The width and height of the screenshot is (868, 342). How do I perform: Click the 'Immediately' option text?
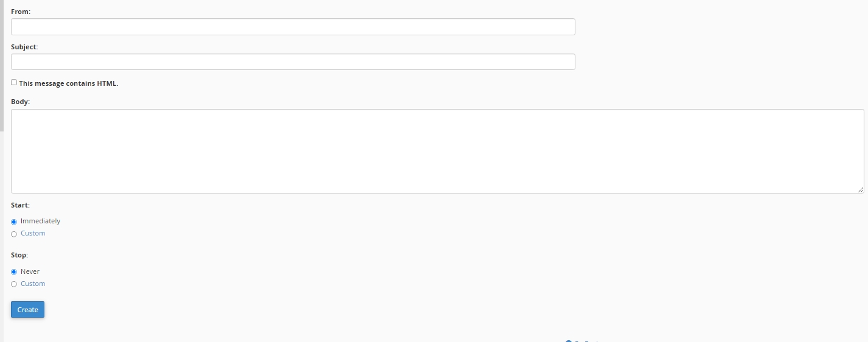[40, 222]
